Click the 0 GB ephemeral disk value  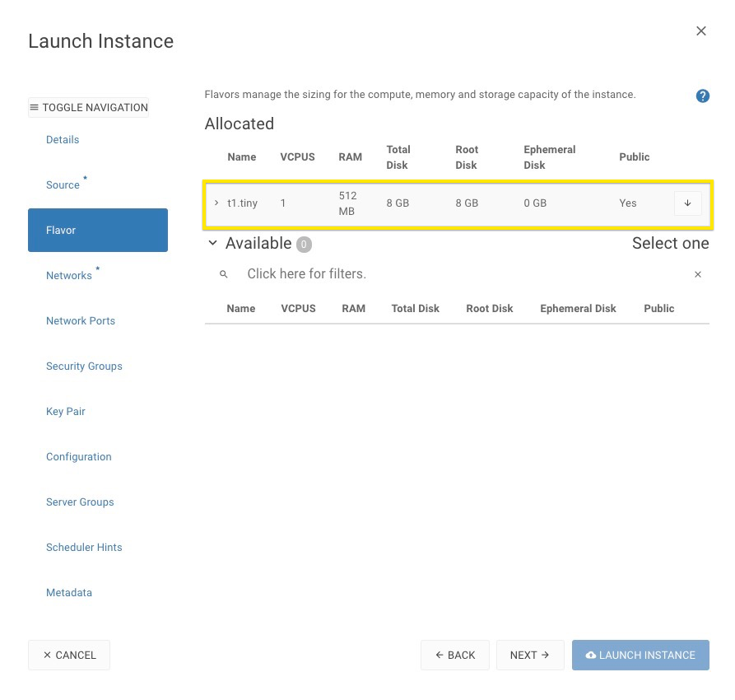[535, 203]
